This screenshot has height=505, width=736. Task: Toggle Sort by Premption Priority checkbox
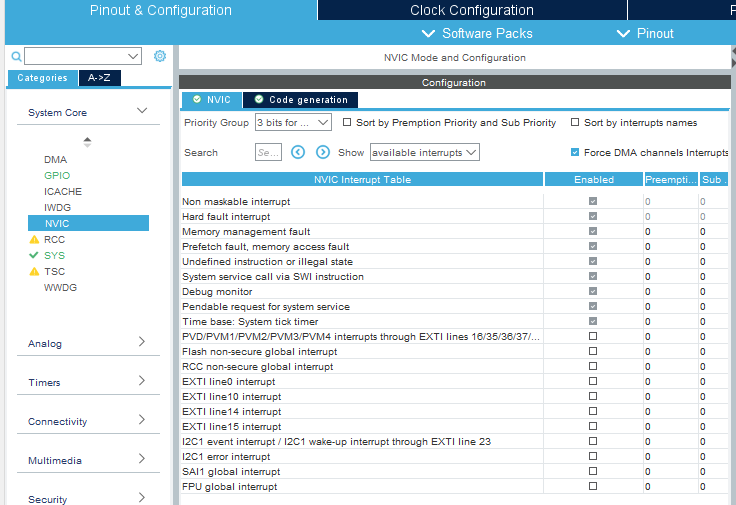(x=347, y=122)
